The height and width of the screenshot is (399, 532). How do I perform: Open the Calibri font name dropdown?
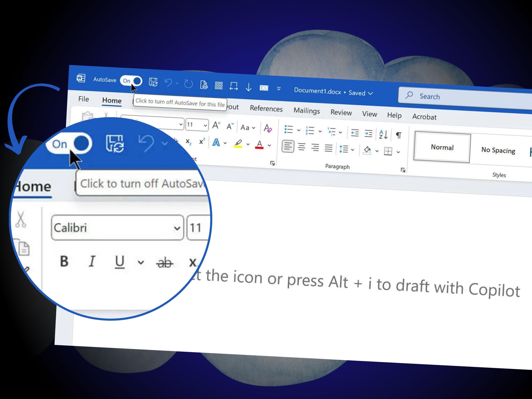pos(177,228)
